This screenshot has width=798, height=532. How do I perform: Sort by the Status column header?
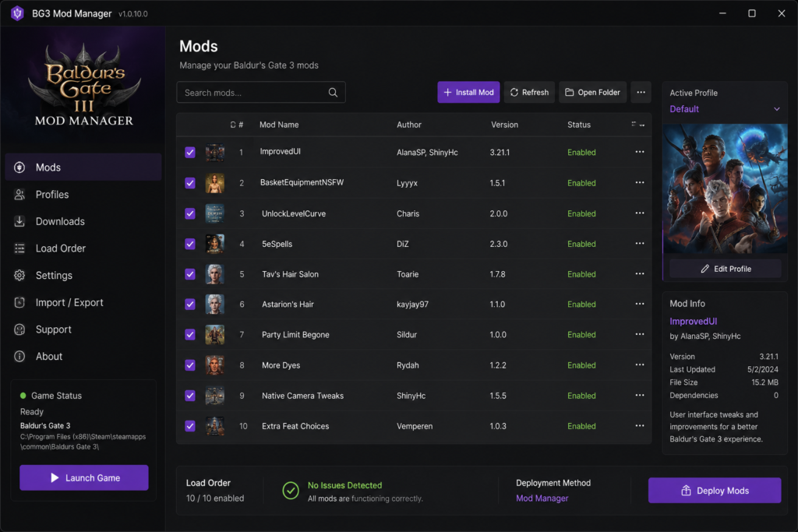[x=579, y=125]
